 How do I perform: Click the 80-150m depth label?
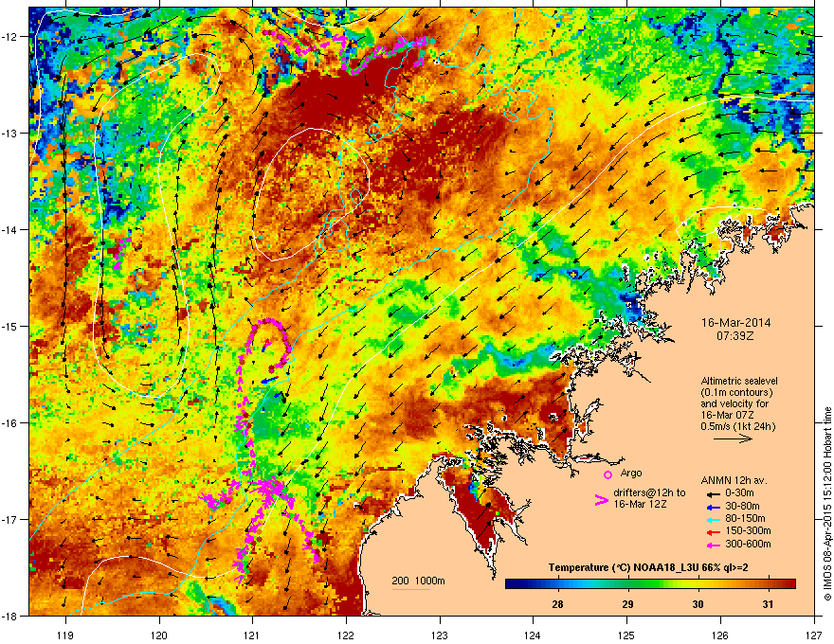[745, 518]
